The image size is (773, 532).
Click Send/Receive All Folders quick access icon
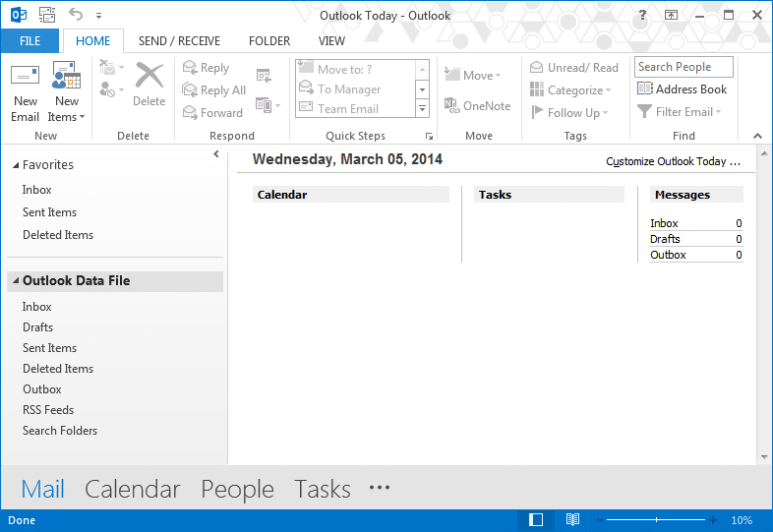pyautogui.click(x=47, y=15)
